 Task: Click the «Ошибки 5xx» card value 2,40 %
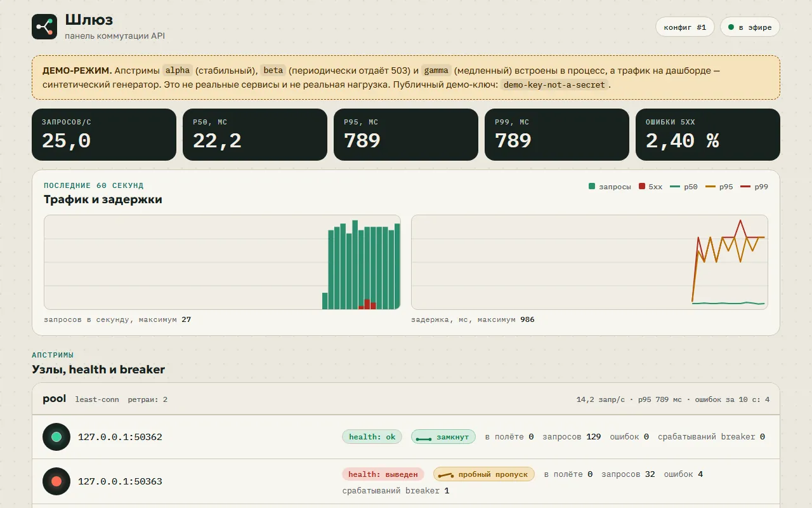coord(683,140)
